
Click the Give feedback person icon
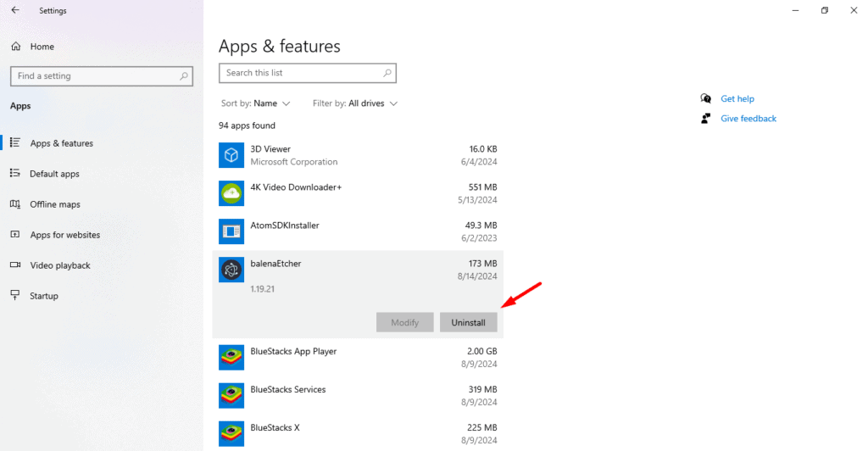[706, 119]
